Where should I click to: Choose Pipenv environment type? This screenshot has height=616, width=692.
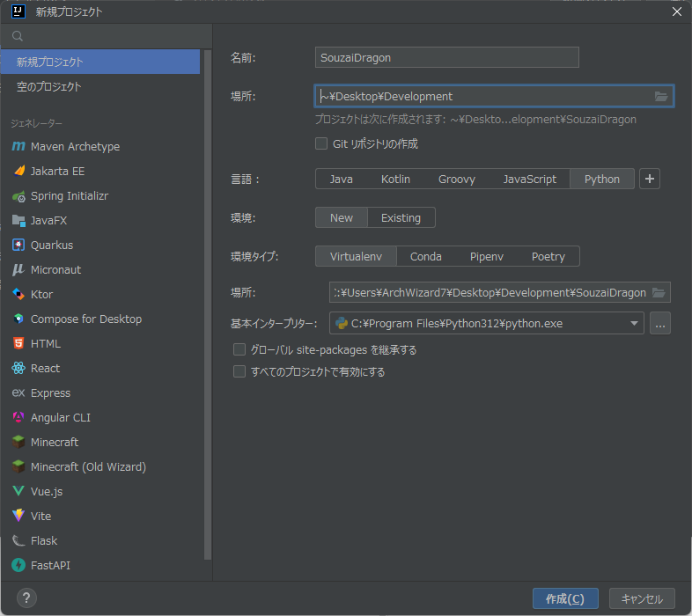point(486,256)
